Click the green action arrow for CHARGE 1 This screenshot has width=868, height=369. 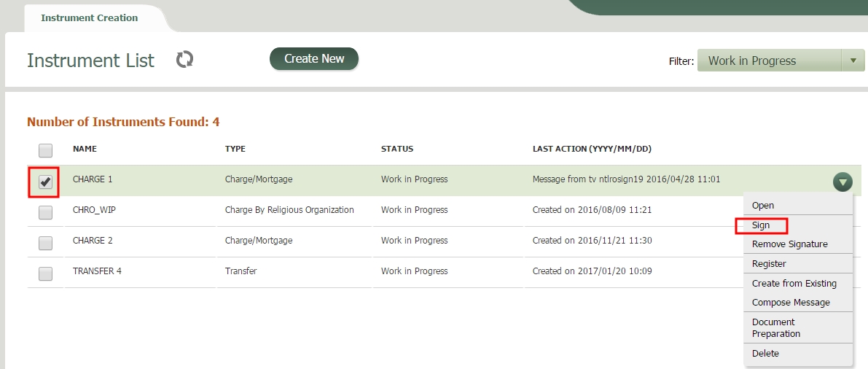pyautogui.click(x=842, y=181)
